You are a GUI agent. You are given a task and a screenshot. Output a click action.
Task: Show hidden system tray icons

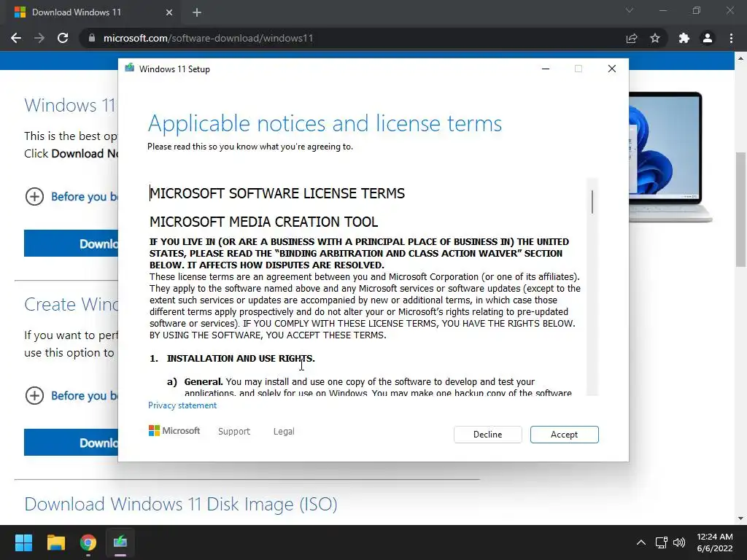tap(641, 542)
